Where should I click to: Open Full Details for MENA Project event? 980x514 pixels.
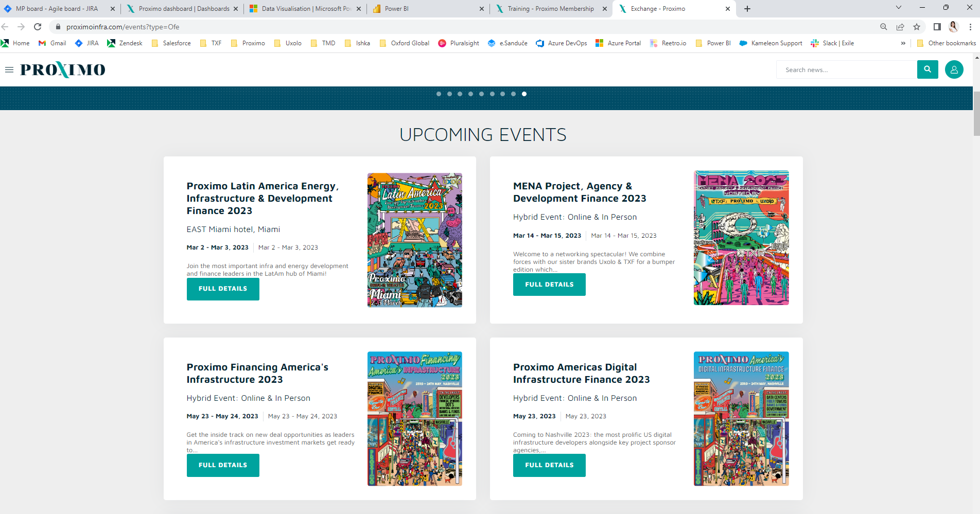coord(549,285)
